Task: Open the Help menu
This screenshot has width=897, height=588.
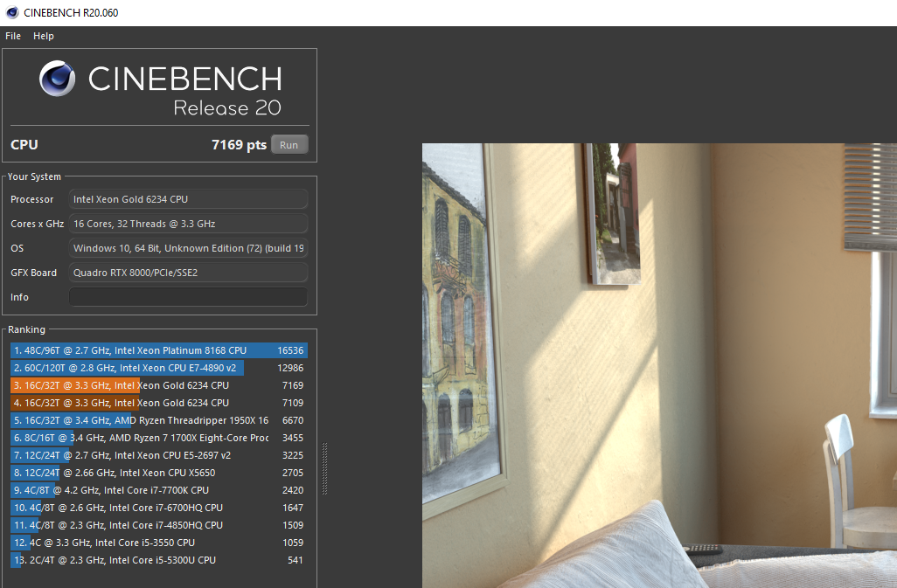Action: 44,36
